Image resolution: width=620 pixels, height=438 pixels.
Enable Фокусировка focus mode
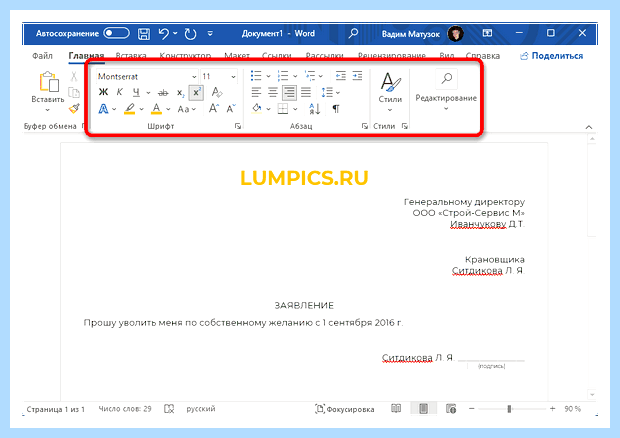345,409
